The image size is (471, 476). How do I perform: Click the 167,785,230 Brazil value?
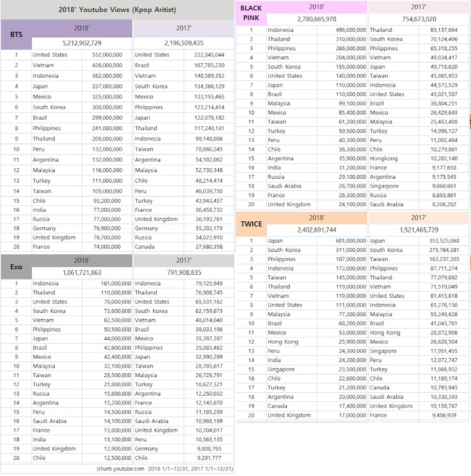[x=209, y=65]
